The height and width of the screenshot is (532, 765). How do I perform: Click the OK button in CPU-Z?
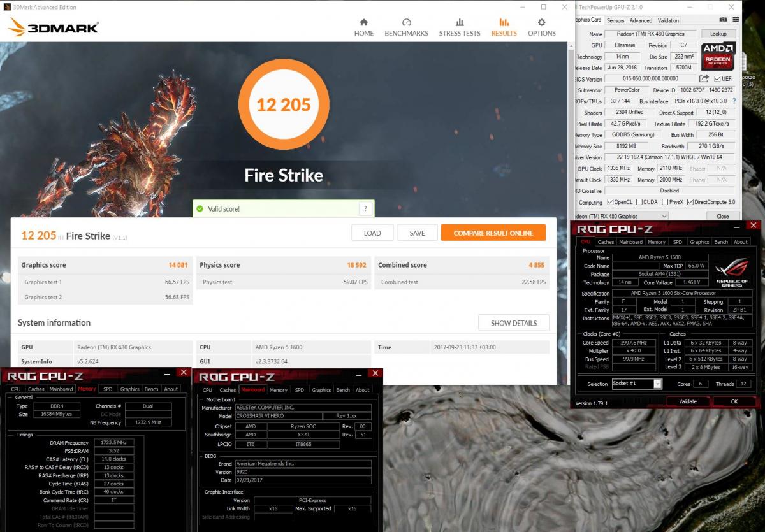734,402
